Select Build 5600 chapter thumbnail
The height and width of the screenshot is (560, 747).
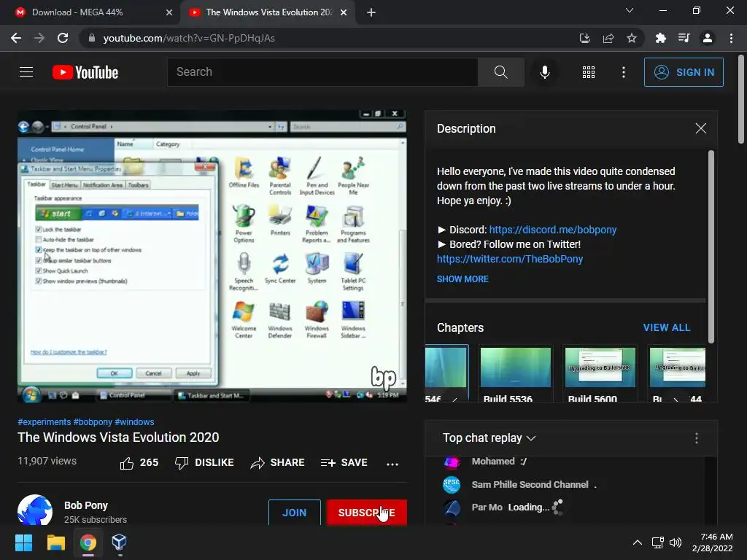pyautogui.click(x=600, y=367)
